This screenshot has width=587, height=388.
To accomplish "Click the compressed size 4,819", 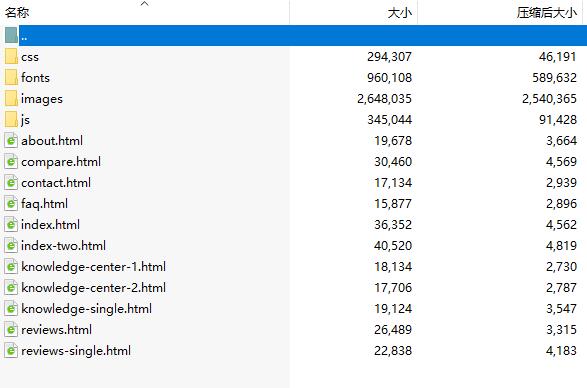I will [561, 246].
